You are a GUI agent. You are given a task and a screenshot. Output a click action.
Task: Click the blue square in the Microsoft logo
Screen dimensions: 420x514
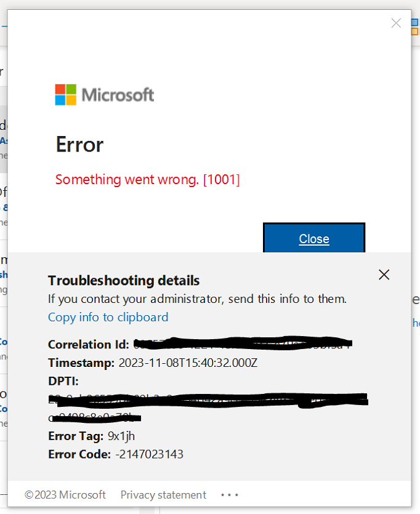pos(59,100)
